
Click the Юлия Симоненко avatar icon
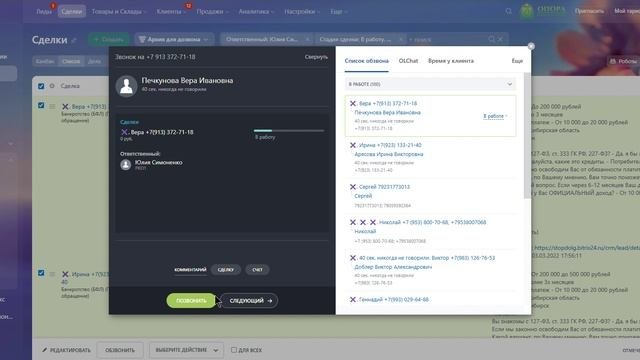click(126, 164)
